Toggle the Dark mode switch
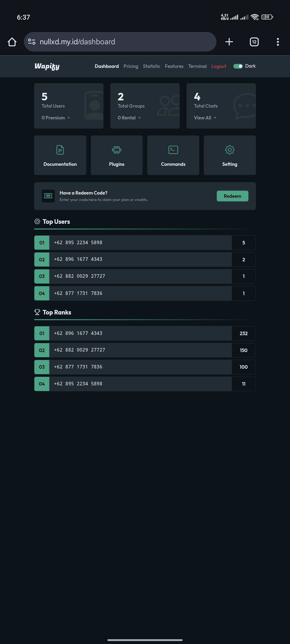 click(238, 66)
